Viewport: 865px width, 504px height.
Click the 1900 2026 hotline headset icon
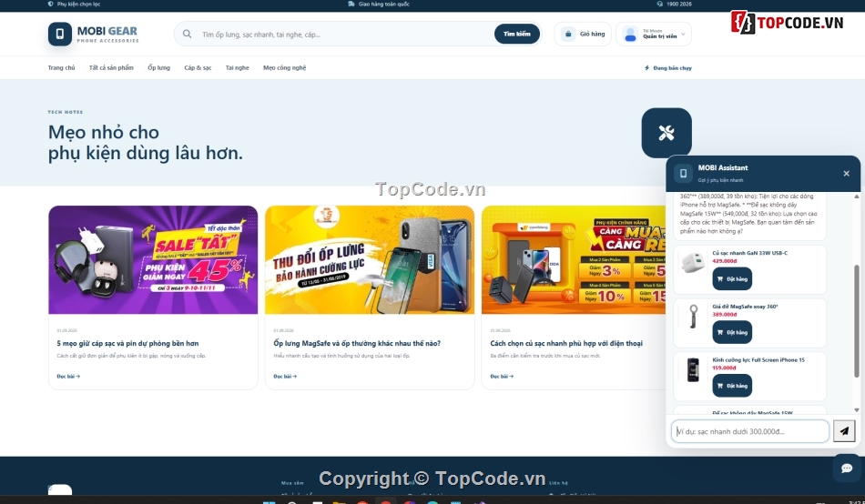click(660, 4)
